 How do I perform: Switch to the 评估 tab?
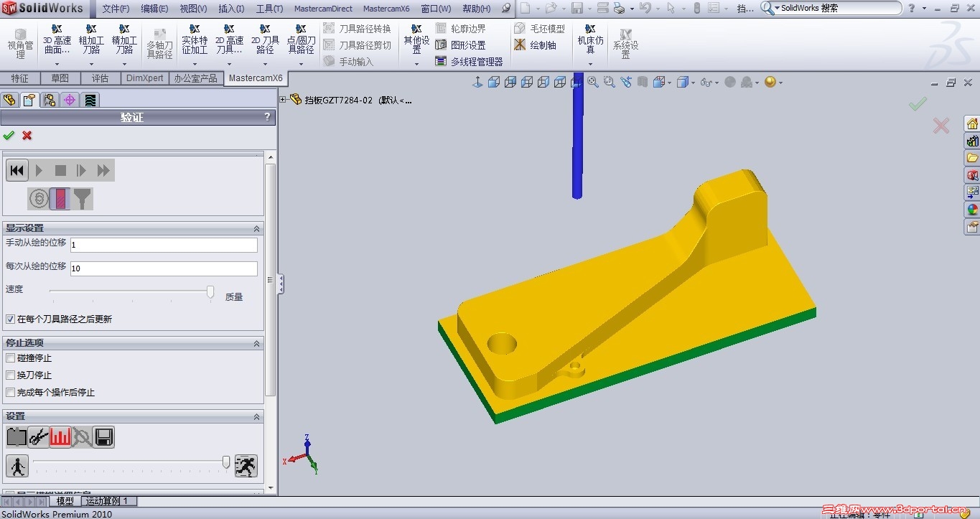[101, 78]
